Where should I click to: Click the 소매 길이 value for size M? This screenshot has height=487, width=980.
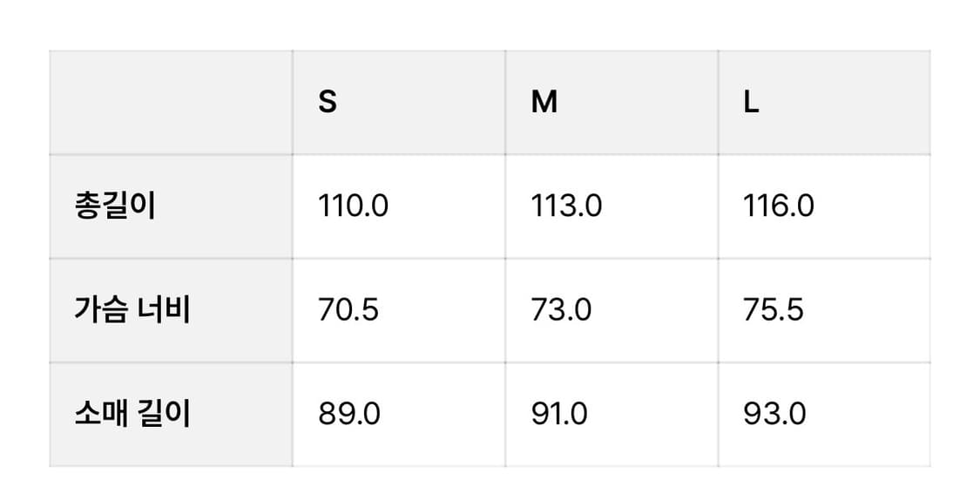tap(559, 414)
